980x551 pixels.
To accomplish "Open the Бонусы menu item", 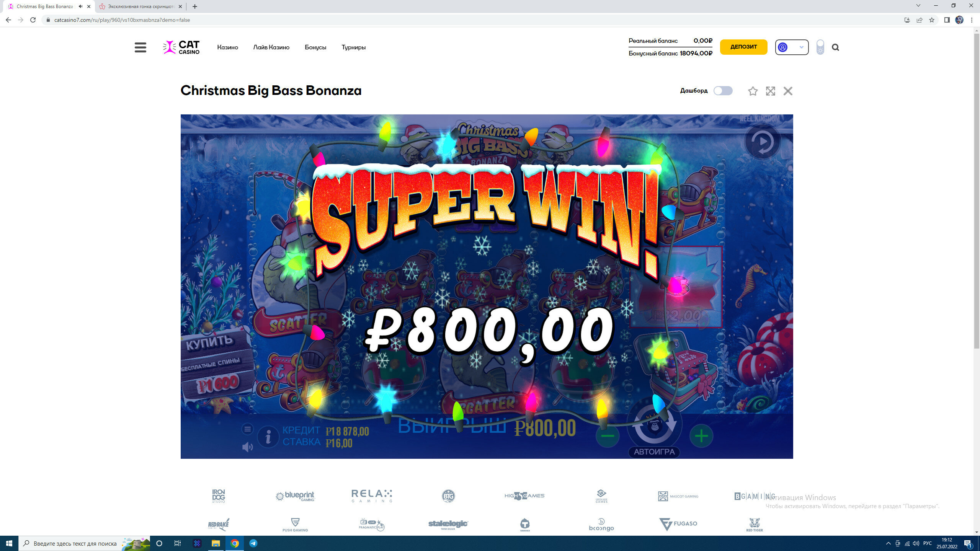I will point(315,47).
